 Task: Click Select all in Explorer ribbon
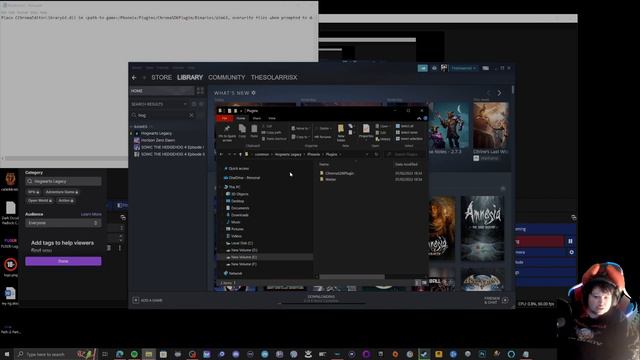[x=404, y=126]
